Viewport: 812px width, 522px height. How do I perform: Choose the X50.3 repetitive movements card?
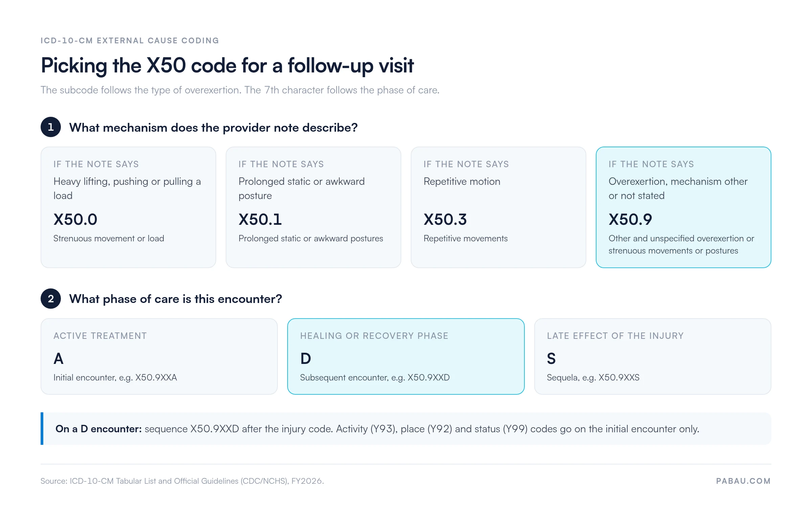coord(498,207)
